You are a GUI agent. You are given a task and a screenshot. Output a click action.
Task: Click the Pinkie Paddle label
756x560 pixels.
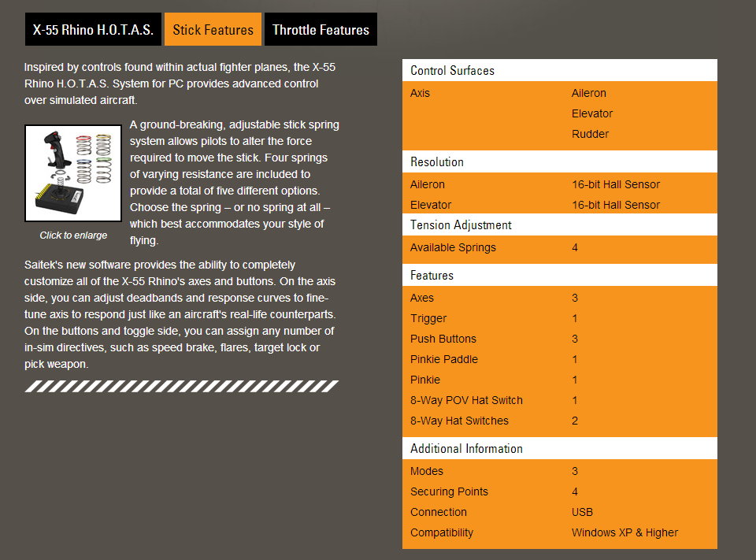click(444, 359)
